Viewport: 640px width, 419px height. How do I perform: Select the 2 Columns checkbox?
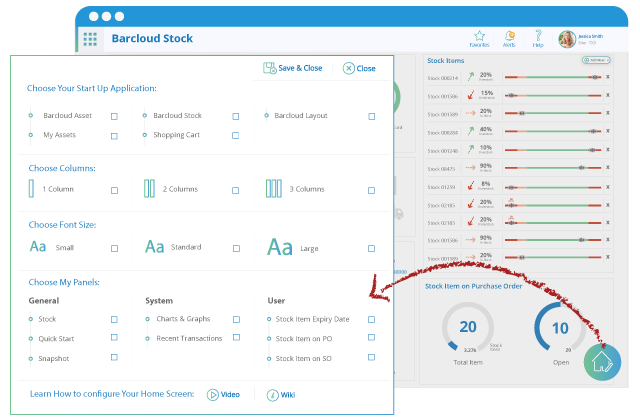click(236, 191)
